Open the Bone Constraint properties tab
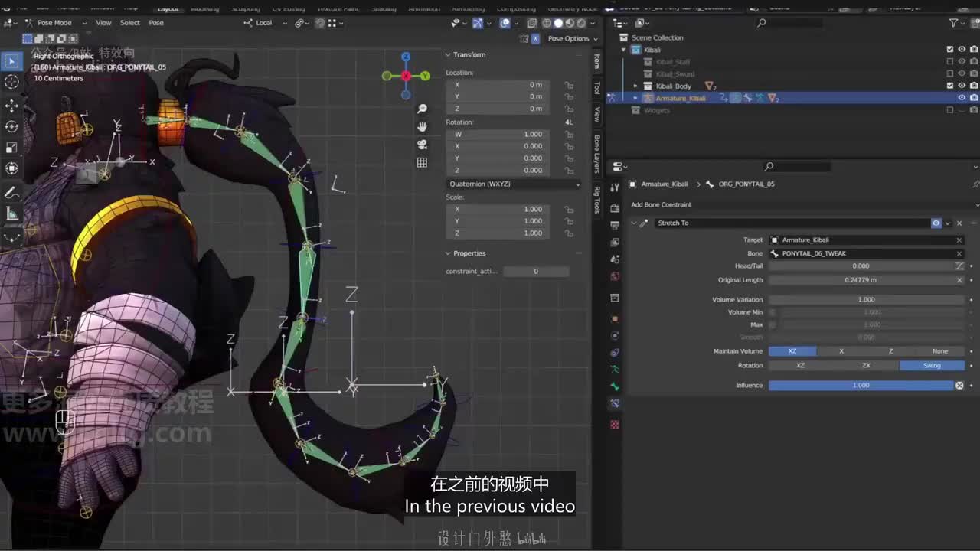The width and height of the screenshot is (980, 551). (x=615, y=403)
